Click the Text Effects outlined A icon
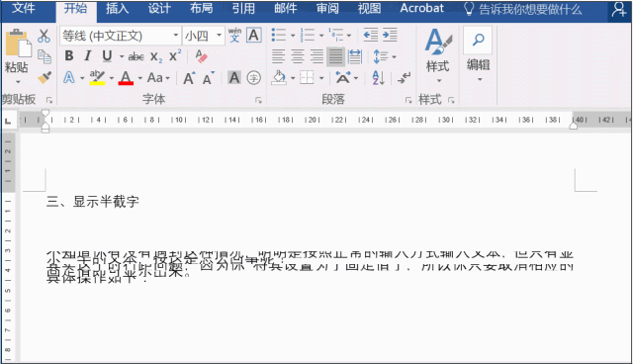The height and width of the screenshot is (364, 633). point(69,77)
